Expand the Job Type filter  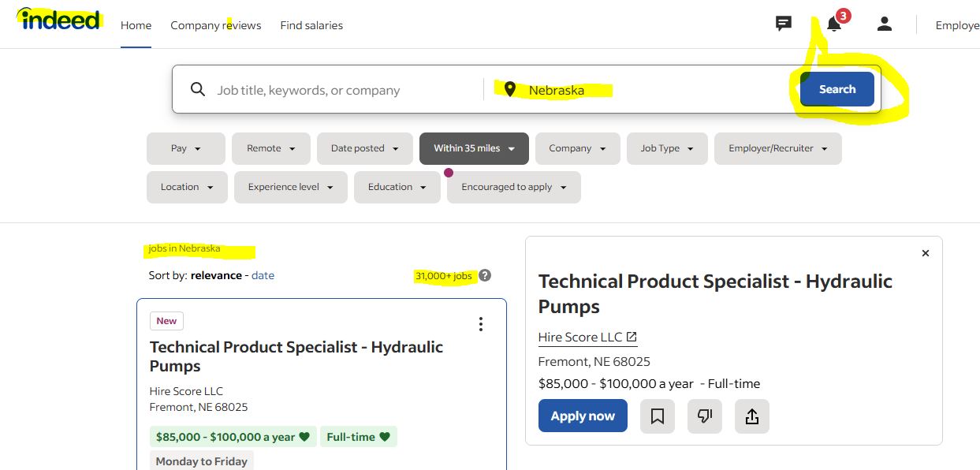click(667, 148)
